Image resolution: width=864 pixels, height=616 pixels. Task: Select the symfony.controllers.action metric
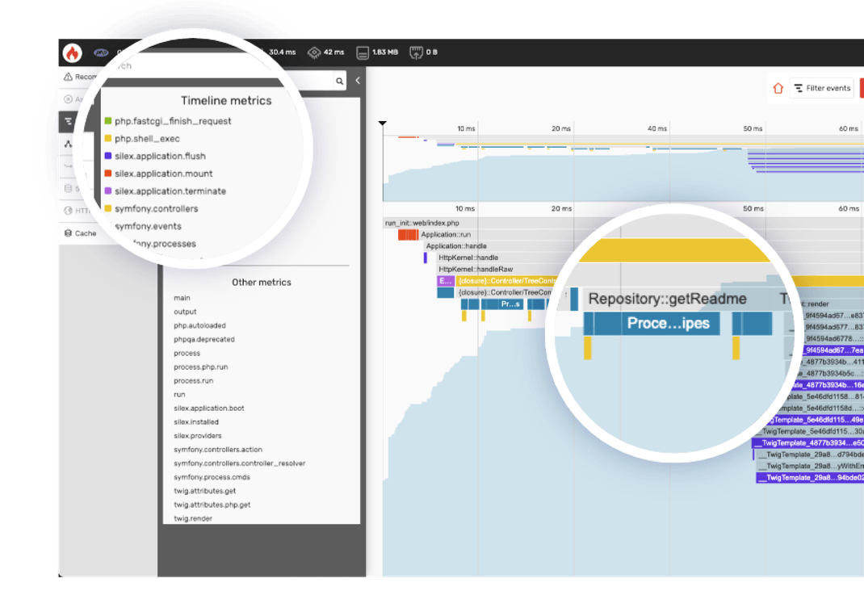coord(218,450)
